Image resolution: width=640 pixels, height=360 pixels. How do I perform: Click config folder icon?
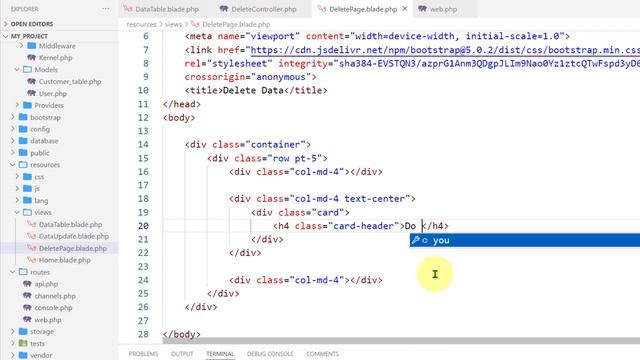(23, 129)
